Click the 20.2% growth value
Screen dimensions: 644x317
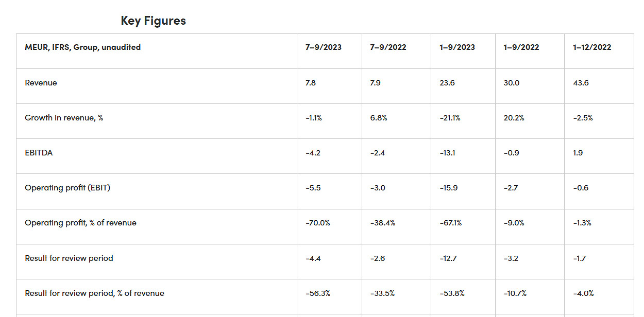coord(514,118)
